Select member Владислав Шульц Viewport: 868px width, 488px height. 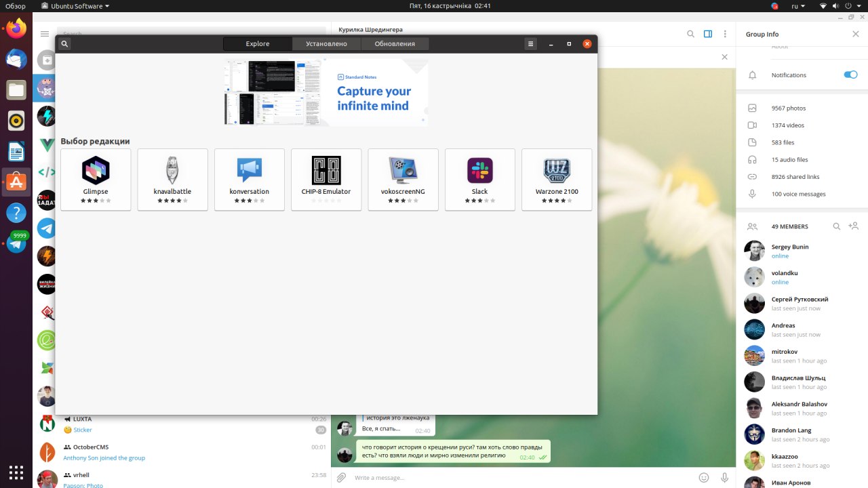802,382
